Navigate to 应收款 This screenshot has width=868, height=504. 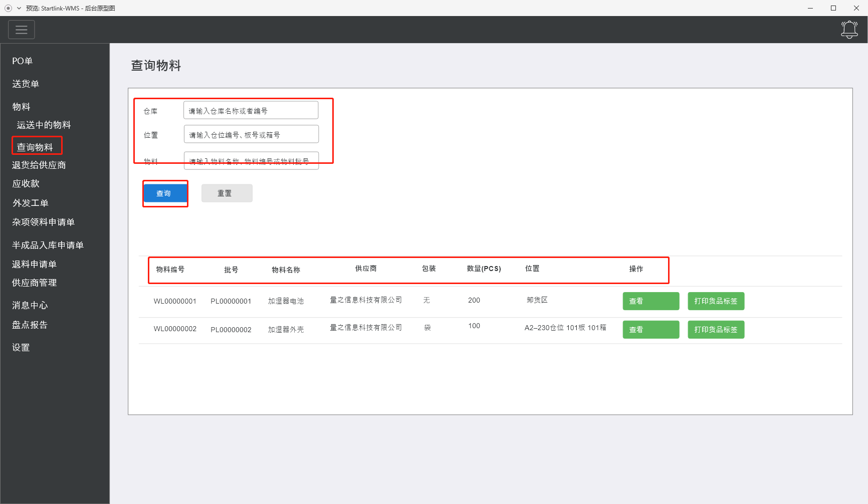coord(26,183)
